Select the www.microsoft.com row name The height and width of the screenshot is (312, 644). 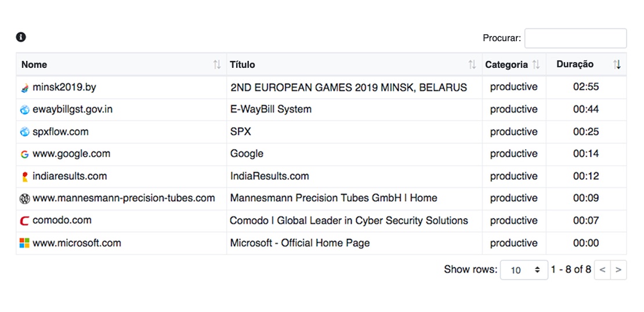tap(77, 243)
